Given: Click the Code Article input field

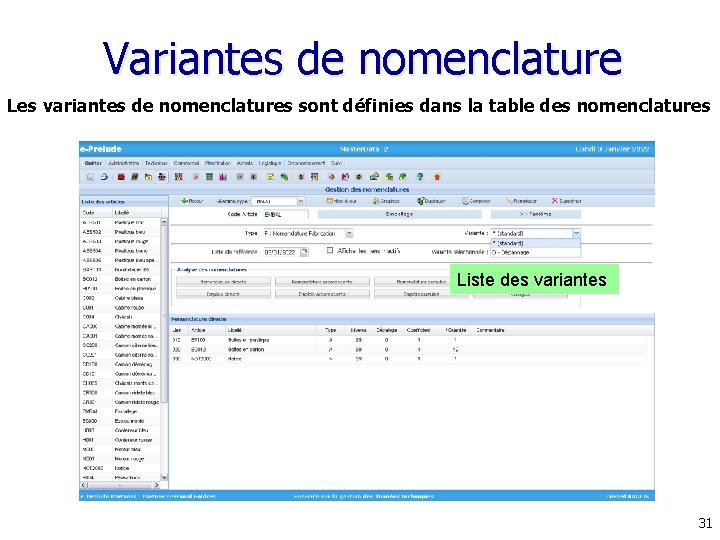Looking at the screenshot, I should (286, 214).
